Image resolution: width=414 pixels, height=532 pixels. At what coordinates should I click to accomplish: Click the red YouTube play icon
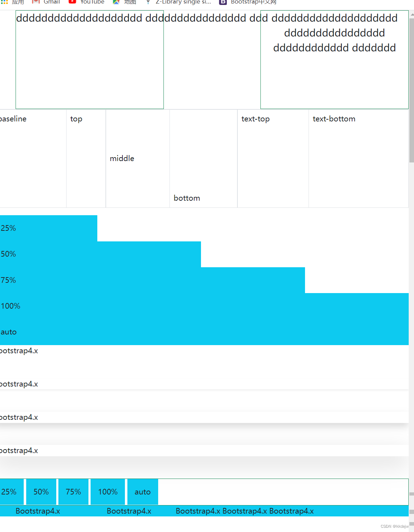click(x=72, y=1)
